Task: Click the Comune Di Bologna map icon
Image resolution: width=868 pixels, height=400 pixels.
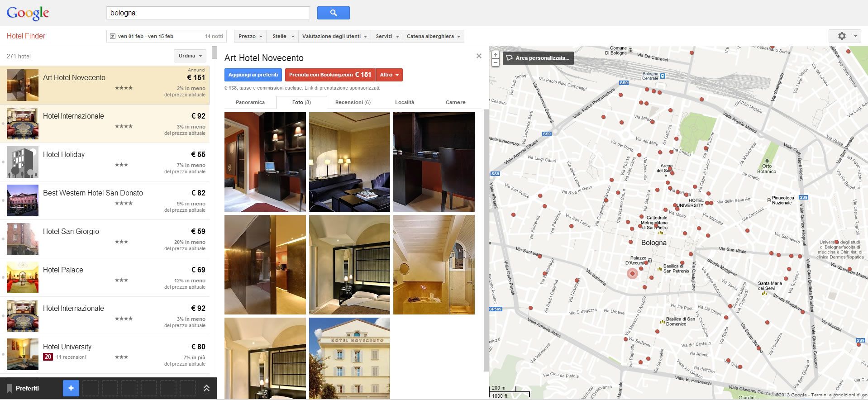Action: (630, 50)
